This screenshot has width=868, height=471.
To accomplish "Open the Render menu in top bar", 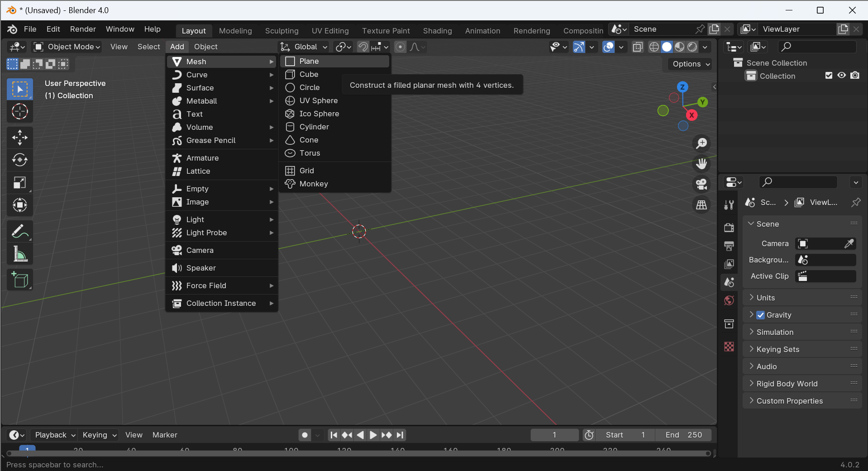I will click(x=83, y=29).
